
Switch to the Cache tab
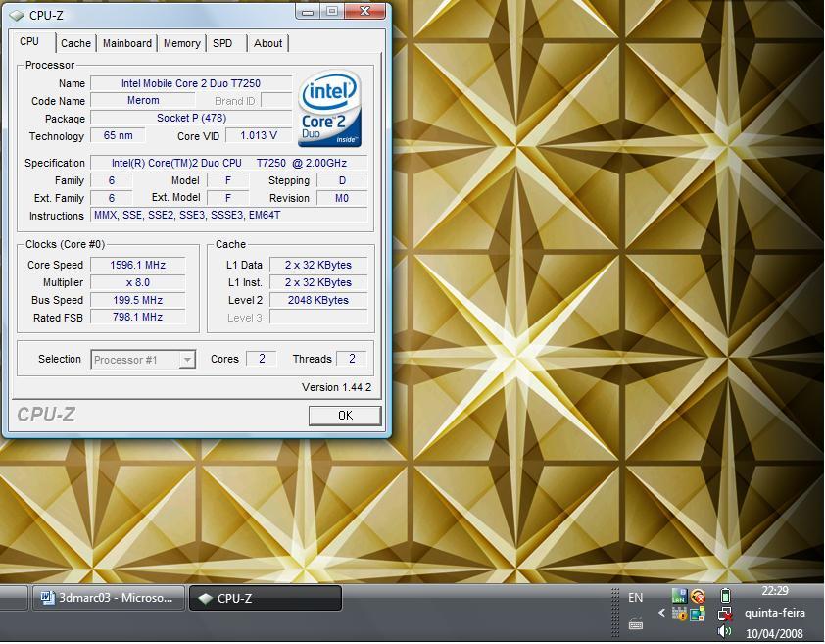coord(75,43)
